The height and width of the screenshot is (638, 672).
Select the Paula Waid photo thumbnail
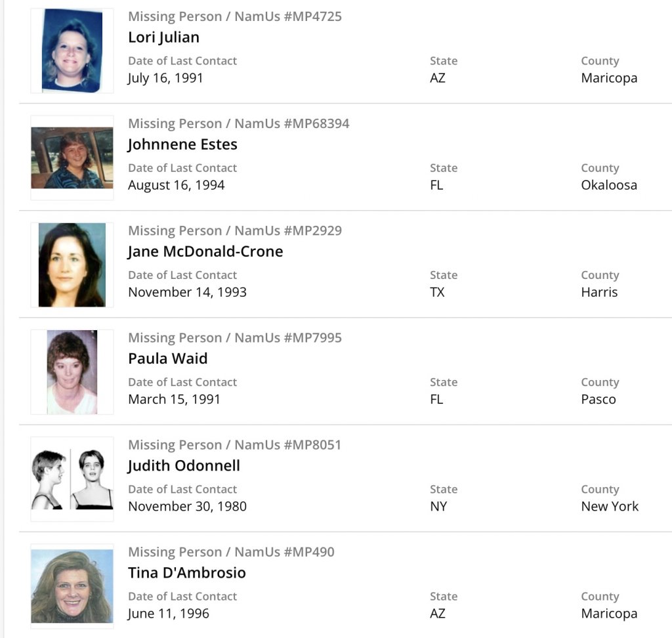(72, 372)
